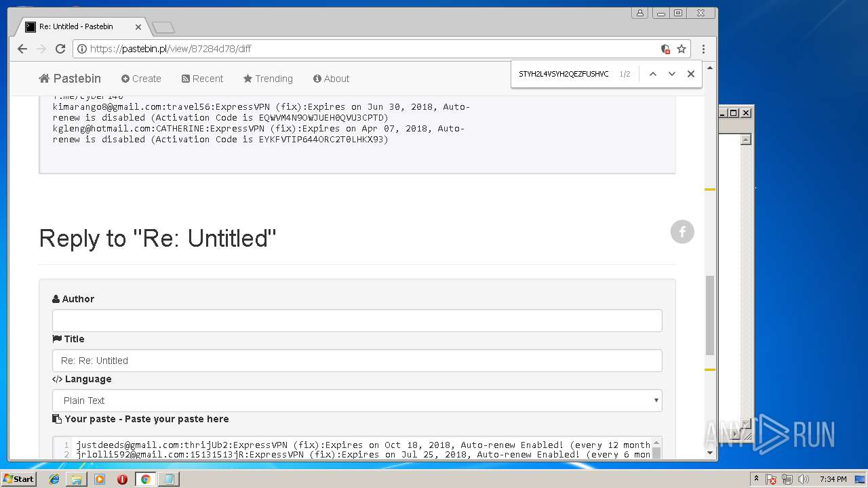The image size is (868, 488).
Task: Bookmark this page with star icon
Action: point(682,49)
